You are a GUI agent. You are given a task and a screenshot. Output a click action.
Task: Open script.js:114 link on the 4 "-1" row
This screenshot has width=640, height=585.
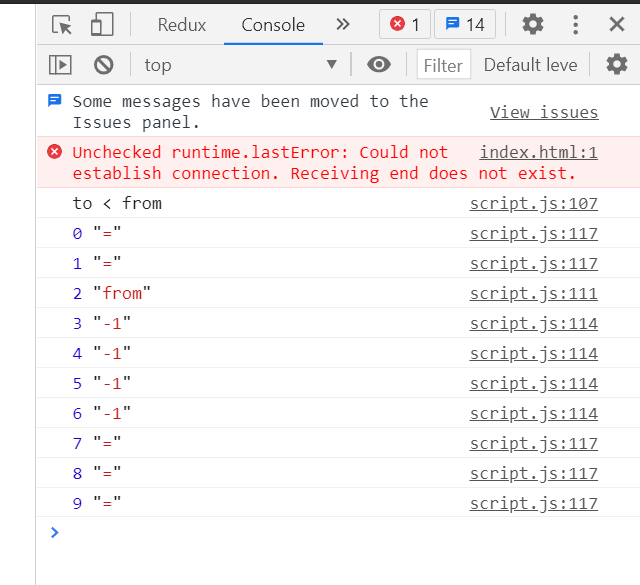(533, 354)
